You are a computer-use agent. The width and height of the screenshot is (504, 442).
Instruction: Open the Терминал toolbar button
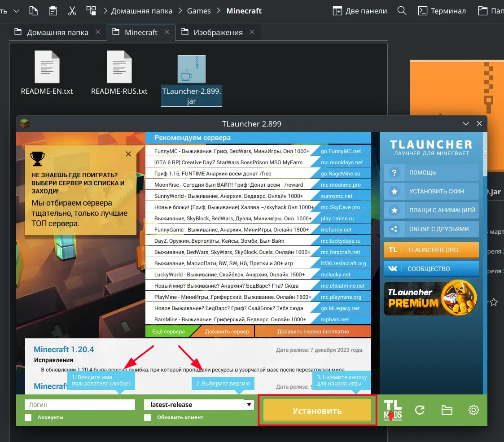pyautogui.click(x=442, y=11)
